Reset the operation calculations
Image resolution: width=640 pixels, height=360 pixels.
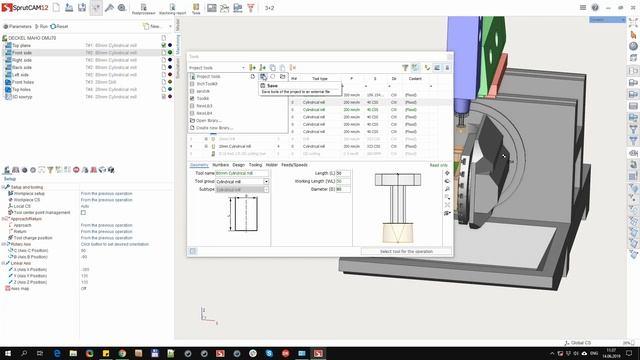59,26
